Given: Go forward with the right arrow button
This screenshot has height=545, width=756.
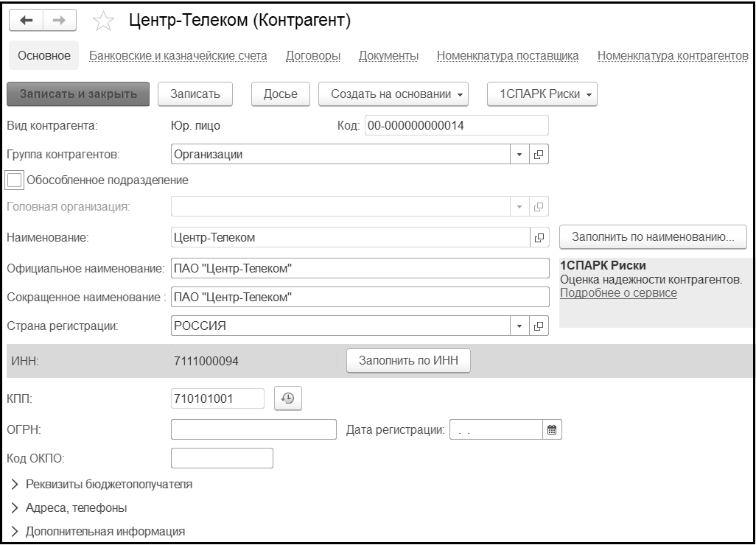Looking at the screenshot, I should [59, 20].
